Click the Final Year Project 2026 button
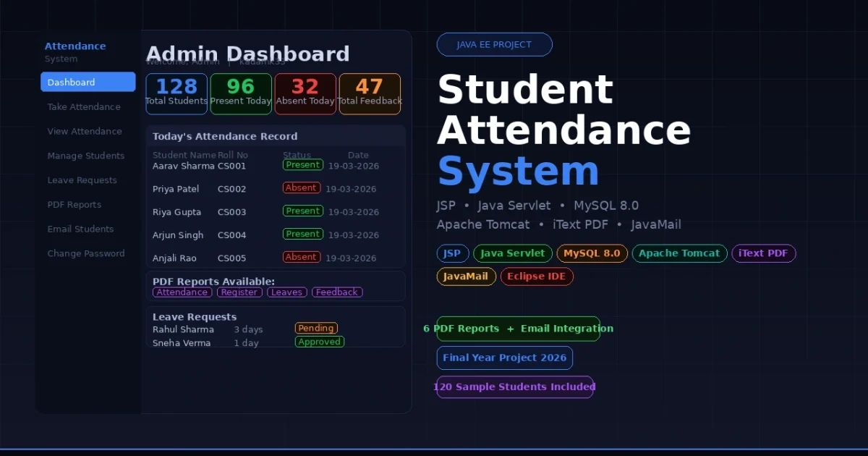Screen dimensions: 868x456 pos(504,358)
